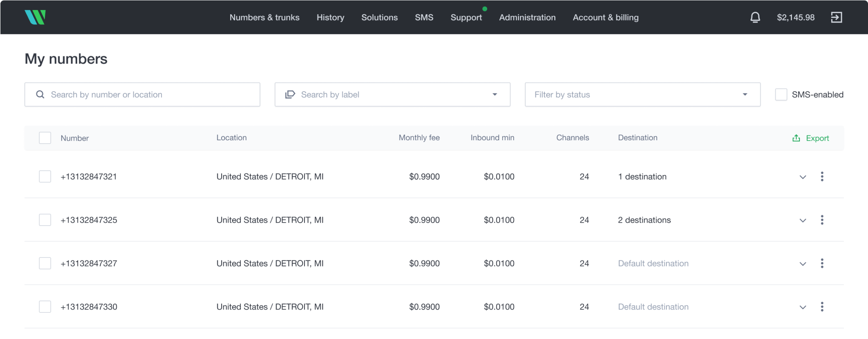Image resolution: width=868 pixels, height=339 pixels.
Task: Go to Account & billing menu
Action: point(606,17)
